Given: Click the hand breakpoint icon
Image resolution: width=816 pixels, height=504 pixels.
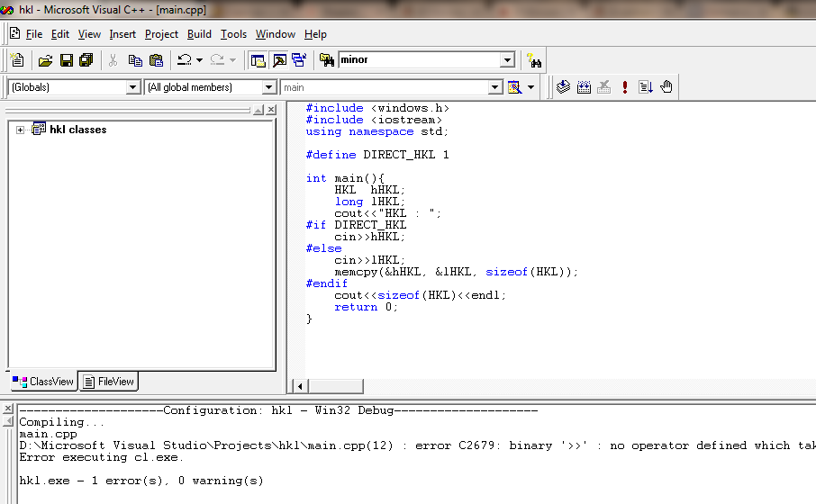Looking at the screenshot, I should click(x=666, y=87).
